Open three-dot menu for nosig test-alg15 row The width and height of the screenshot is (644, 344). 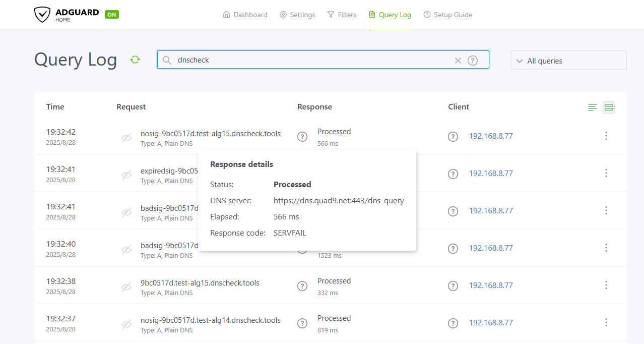point(606,136)
